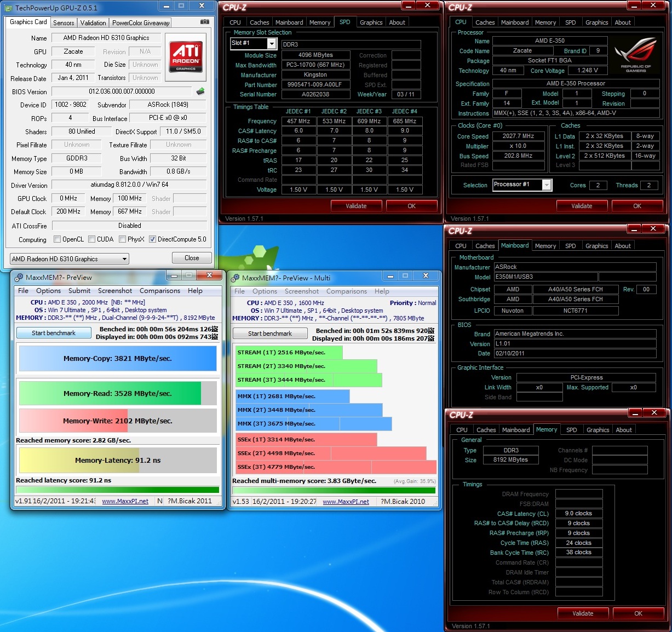Click the Subvendor value ASRock (1849)

tap(168, 105)
